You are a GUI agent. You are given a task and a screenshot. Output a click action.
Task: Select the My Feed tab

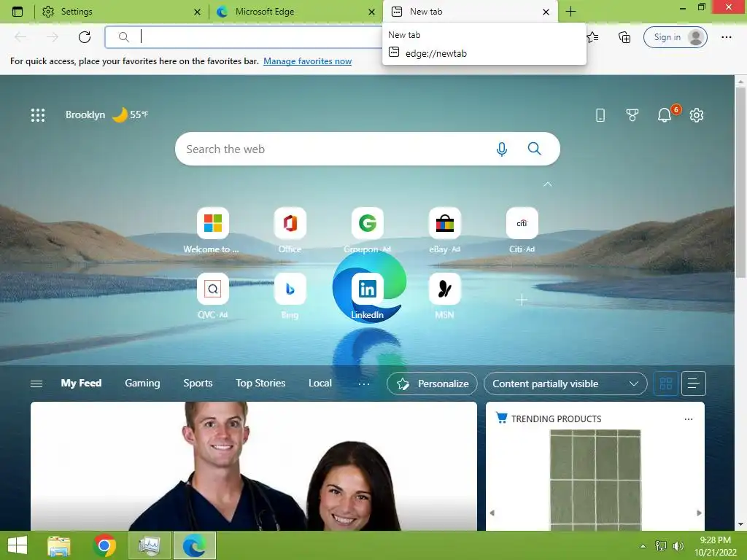[x=81, y=384]
